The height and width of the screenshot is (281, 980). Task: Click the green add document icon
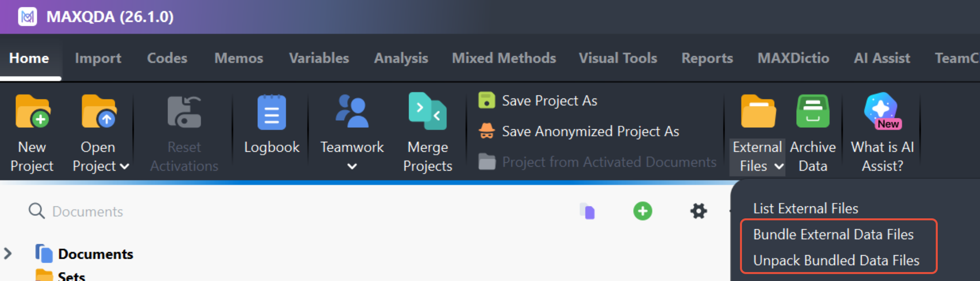click(643, 211)
